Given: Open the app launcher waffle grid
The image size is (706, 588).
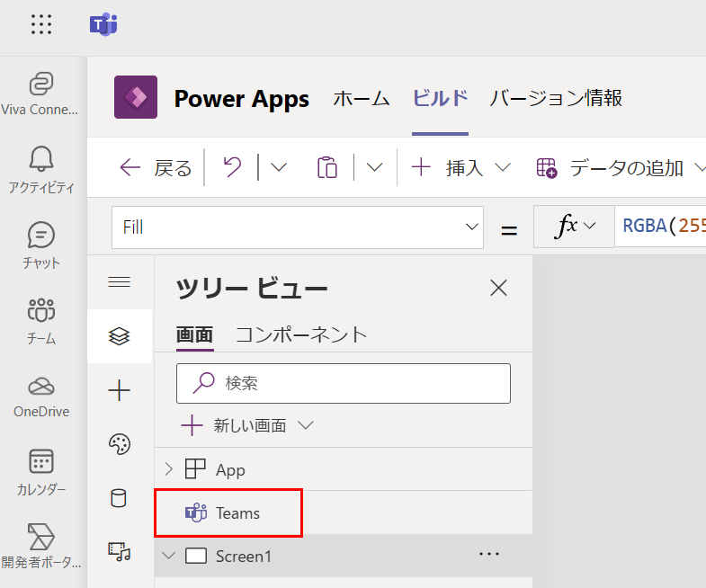Looking at the screenshot, I should pos(41,24).
